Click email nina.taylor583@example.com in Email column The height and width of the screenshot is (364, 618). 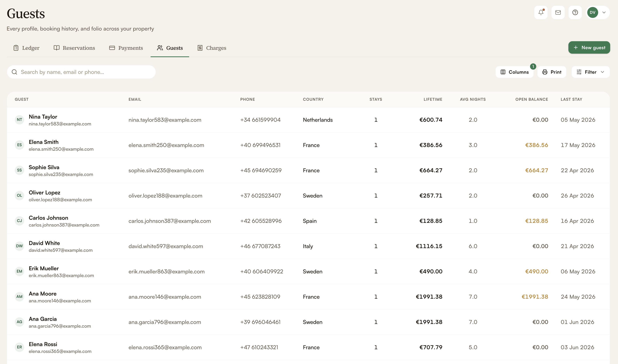pyautogui.click(x=165, y=120)
